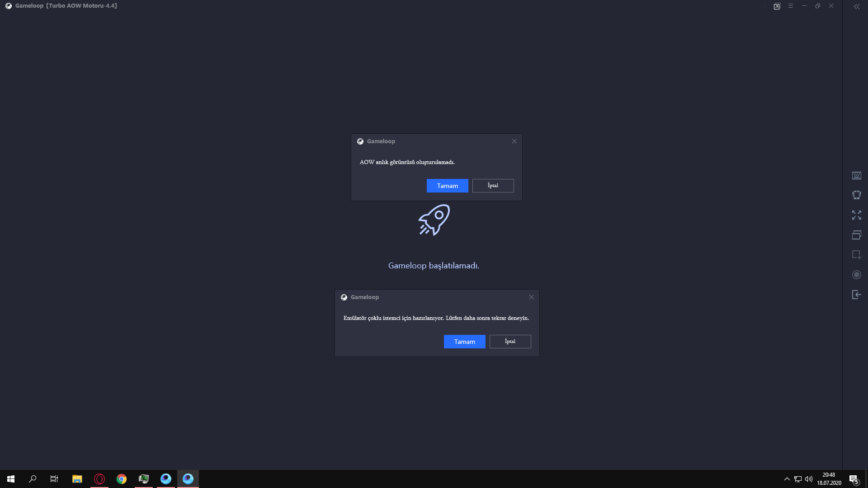Open the multi-window icon in the sidebar

point(856,235)
